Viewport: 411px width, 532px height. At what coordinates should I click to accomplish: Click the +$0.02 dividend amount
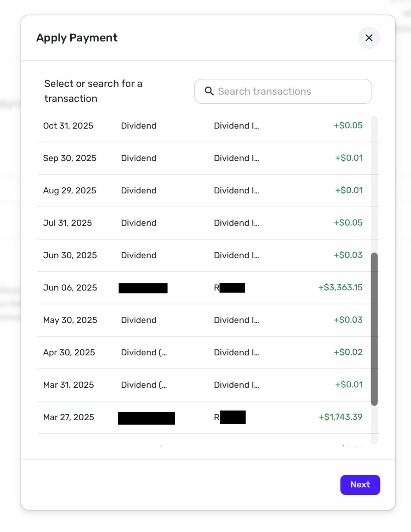(x=348, y=352)
